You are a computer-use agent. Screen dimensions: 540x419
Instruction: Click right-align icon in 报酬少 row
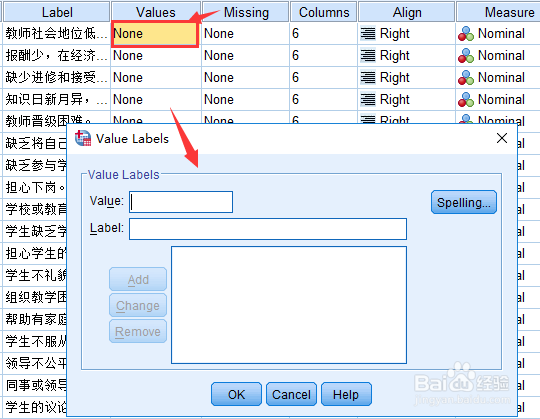click(x=368, y=56)
